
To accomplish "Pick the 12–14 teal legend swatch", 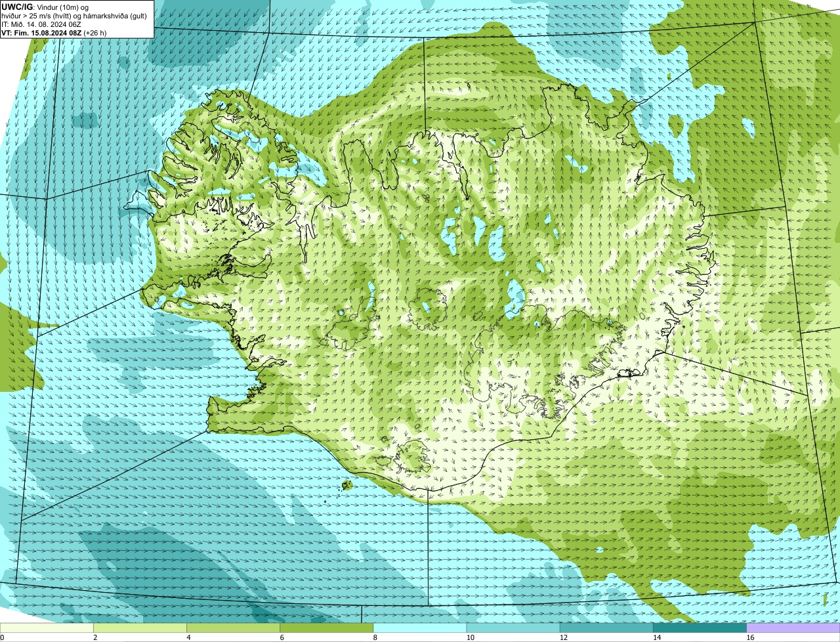I will [x=606, y=628].
